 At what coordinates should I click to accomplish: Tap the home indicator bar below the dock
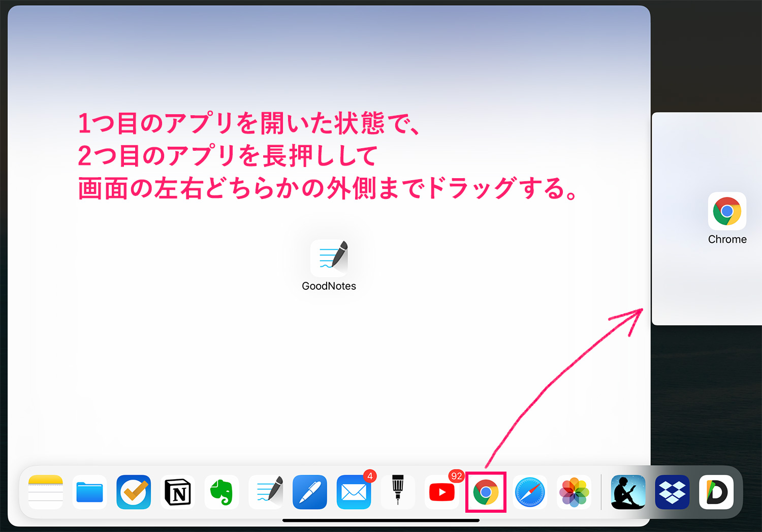381,520
